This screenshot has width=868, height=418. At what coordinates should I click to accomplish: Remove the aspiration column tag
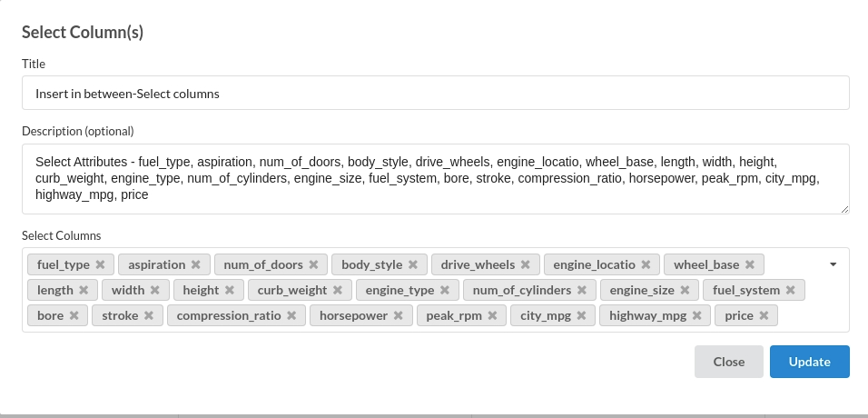point(195,265)
